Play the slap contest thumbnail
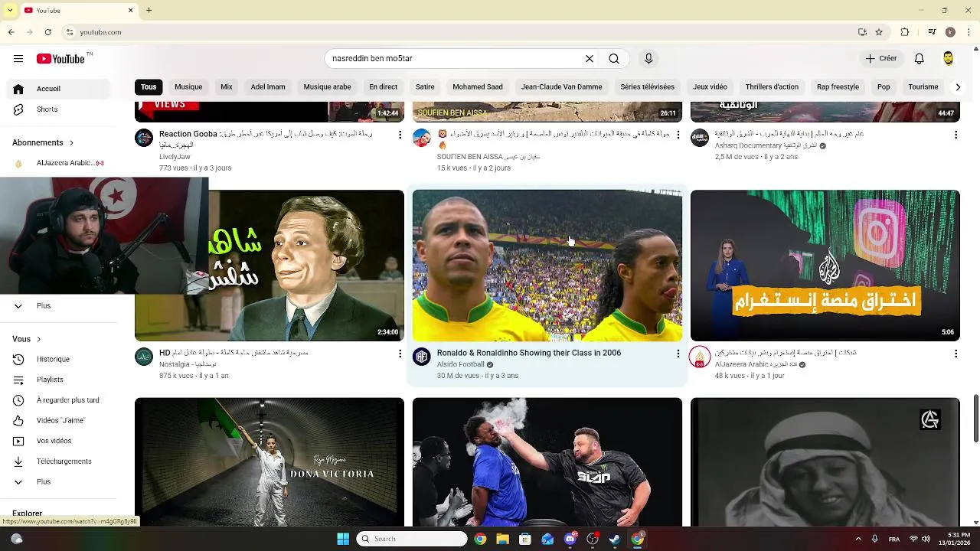The width and height of the screenshot is (980, 551). click(x=547, y=462)
